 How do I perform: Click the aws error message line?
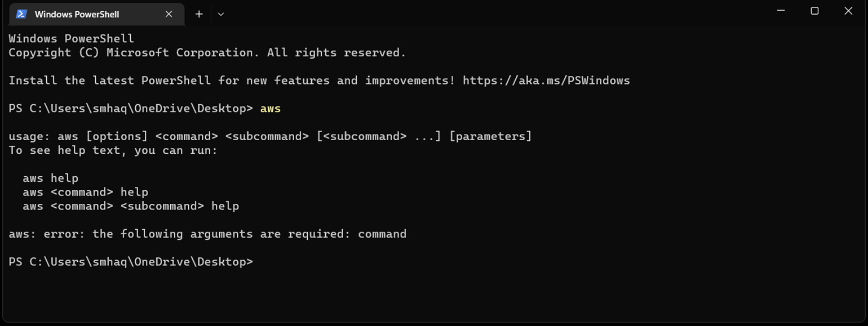click(x=207, y=234)
